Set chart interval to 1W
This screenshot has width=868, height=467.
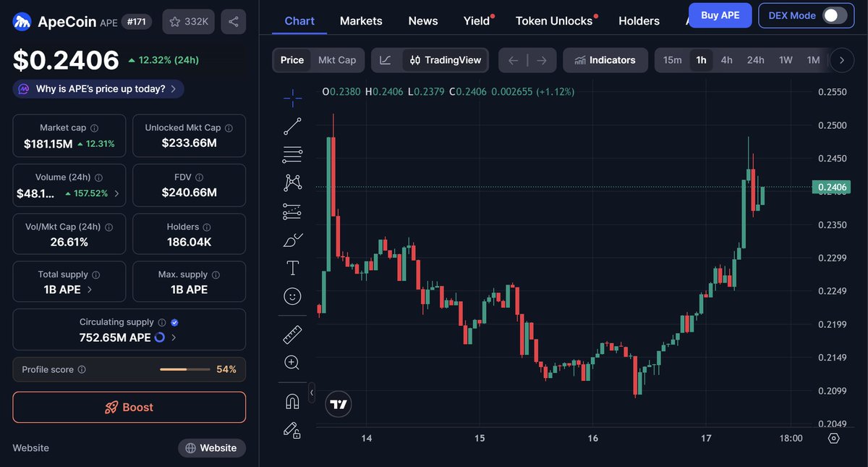pos(786,60)
